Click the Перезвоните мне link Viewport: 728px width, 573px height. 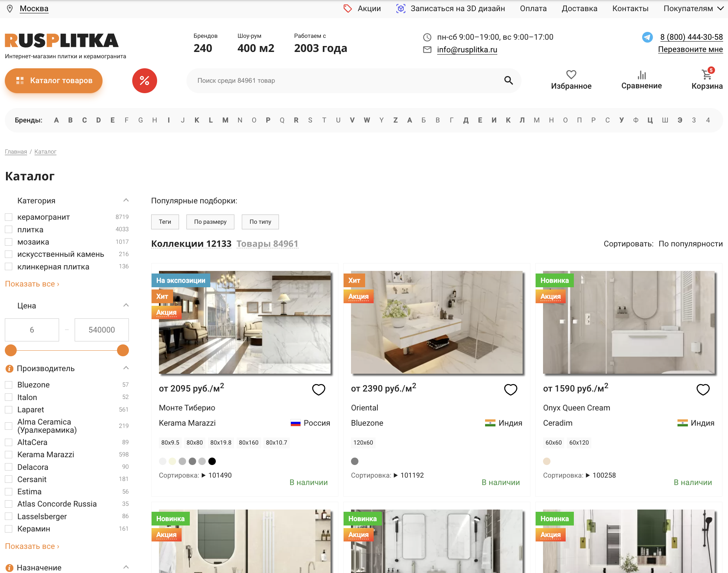(690, 49)
